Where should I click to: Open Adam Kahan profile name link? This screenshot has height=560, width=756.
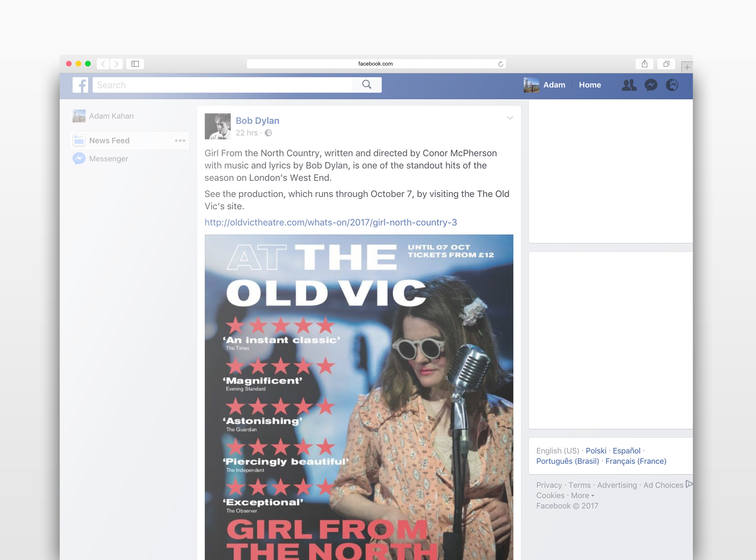111,116
